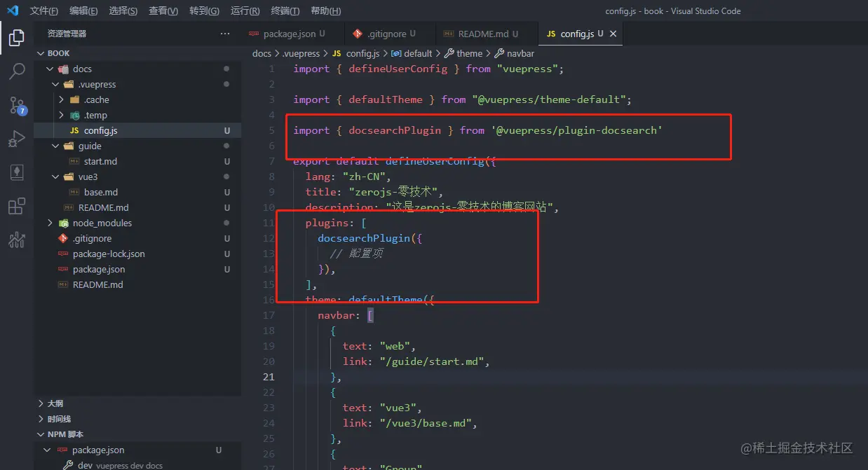Click docsearchPlugin call on line 12
The height and width of the screenshot is (470, 868).
pos(363,238)
